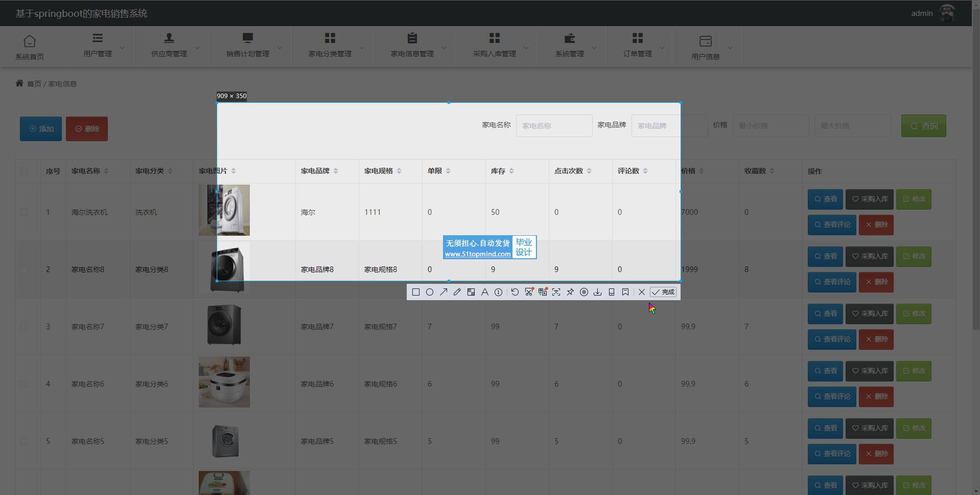Select the numbered marker tool
This screenshot has height=495, width=980.
(499, 292)
